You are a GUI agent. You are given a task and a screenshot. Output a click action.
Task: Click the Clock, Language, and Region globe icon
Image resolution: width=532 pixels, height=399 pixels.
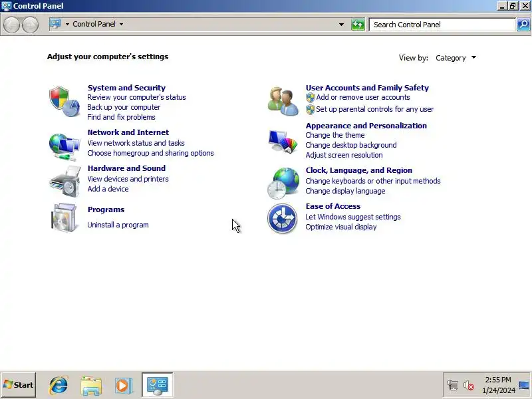click(x=283, y=184)
